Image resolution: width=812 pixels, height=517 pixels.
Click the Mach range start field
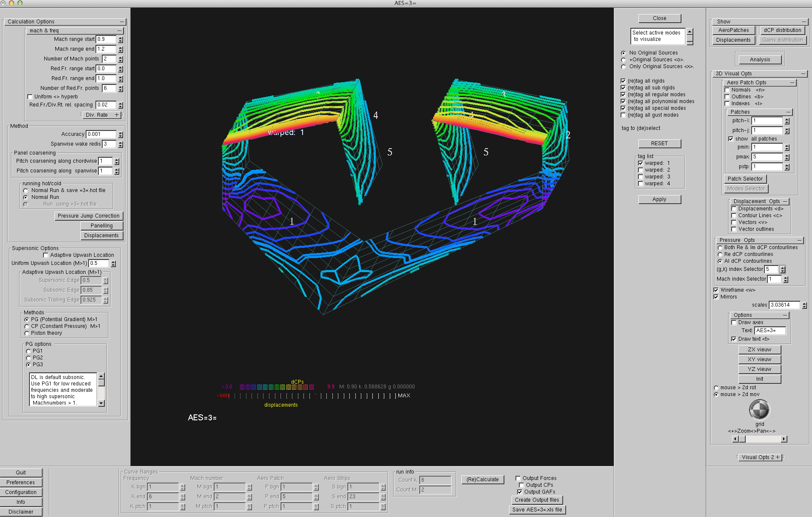106,39
